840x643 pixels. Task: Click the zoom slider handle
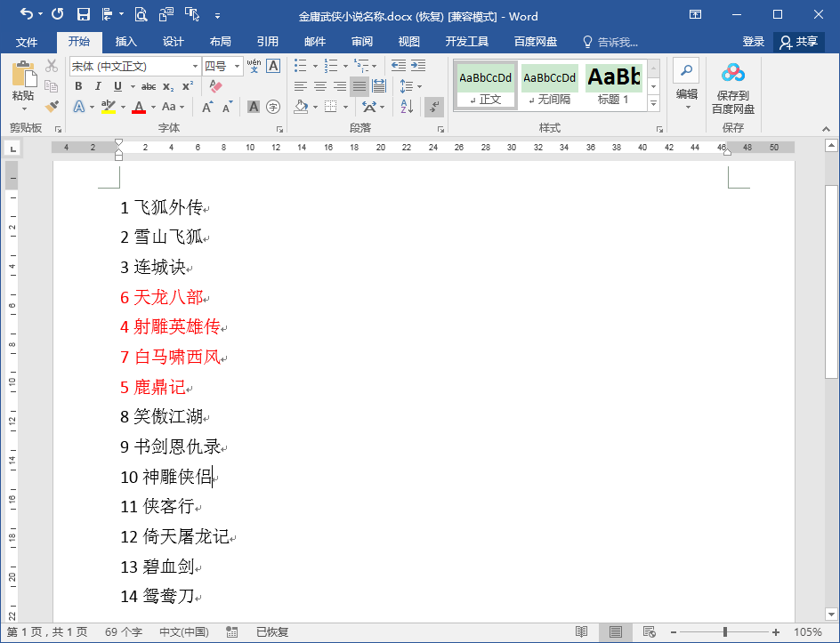[725, 632]
